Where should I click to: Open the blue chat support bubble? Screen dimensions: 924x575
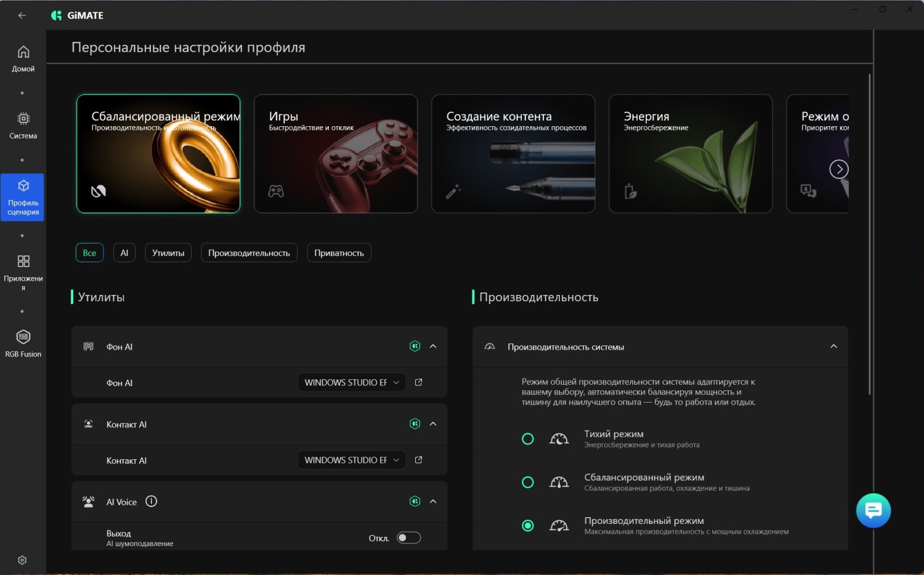873,510
